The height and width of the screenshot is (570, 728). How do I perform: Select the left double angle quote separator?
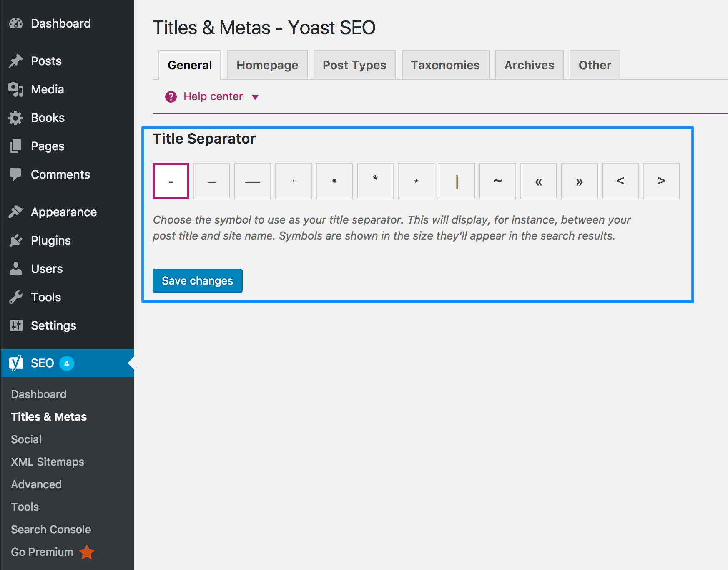539,181
